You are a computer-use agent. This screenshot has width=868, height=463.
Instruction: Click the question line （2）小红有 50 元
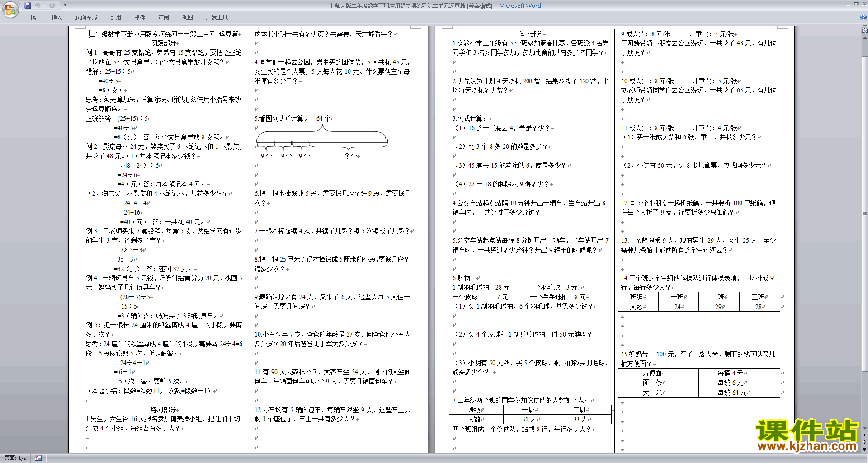point(694,165)
